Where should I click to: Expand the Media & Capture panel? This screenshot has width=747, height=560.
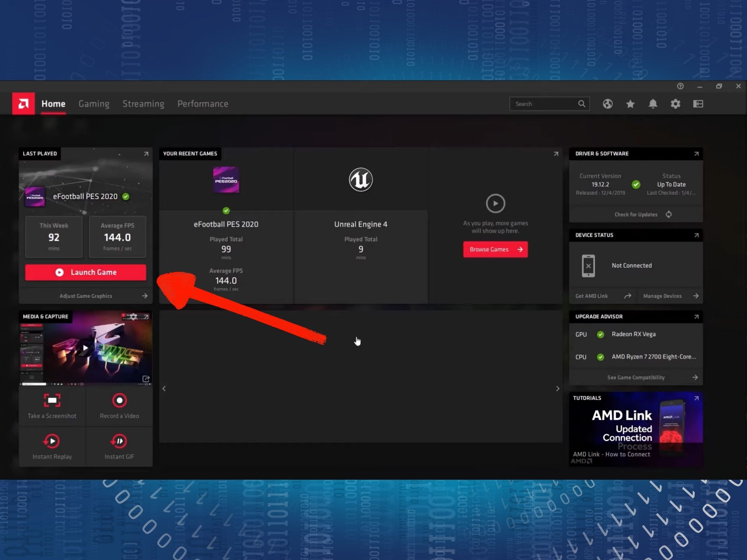[x=146, y=317]
